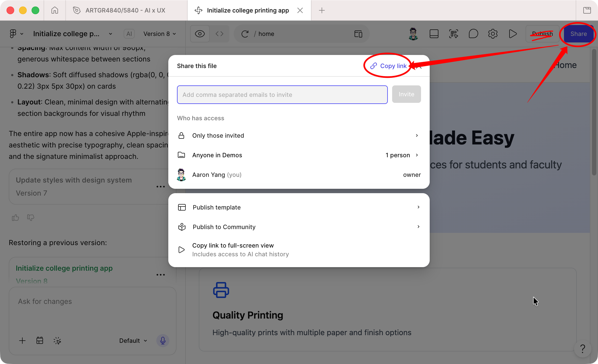Click the printer icon in Quality Printing card

pos(221,290)
